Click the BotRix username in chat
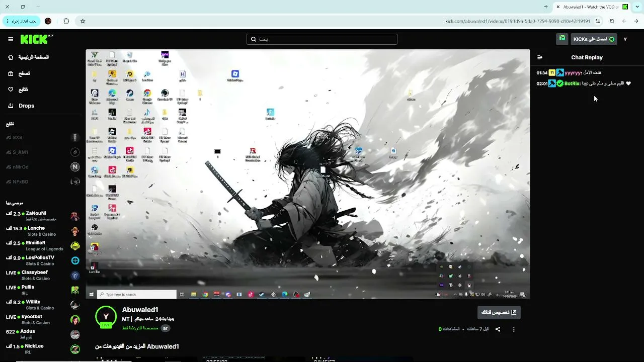The width and height of the screenshot is (644, 362). (572, 83)
